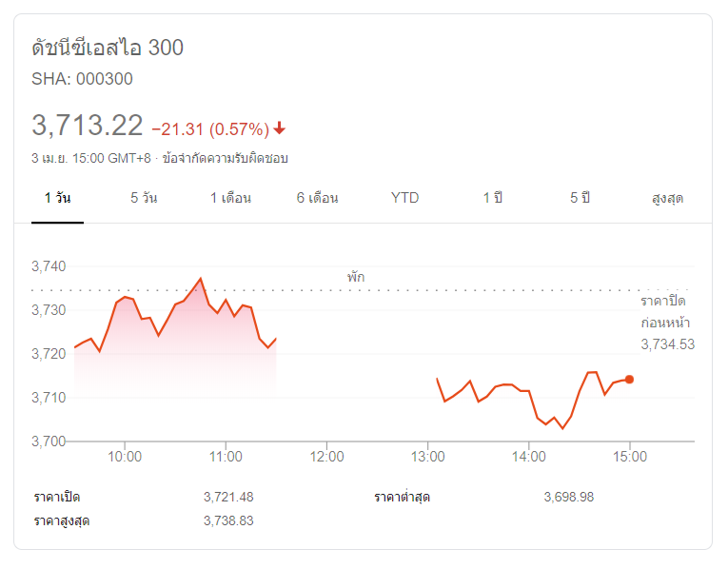Screen dimensions: 728x569
Task: View the 5 ปี chart range
Action: [580, 198]
